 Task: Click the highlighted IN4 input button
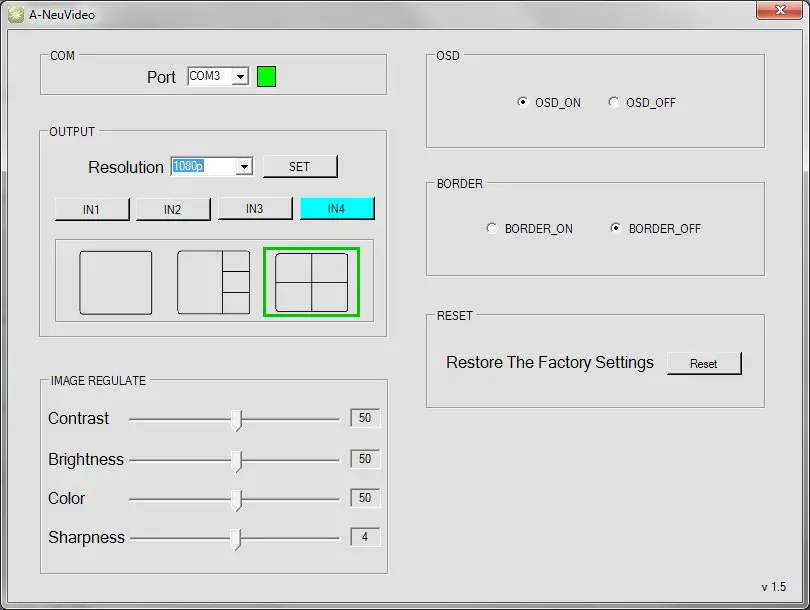point(337,208)
